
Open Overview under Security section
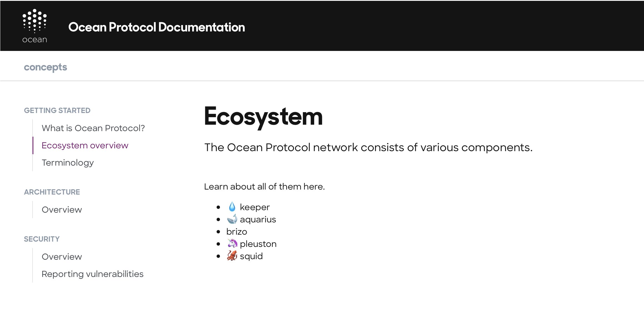(62, 257)
